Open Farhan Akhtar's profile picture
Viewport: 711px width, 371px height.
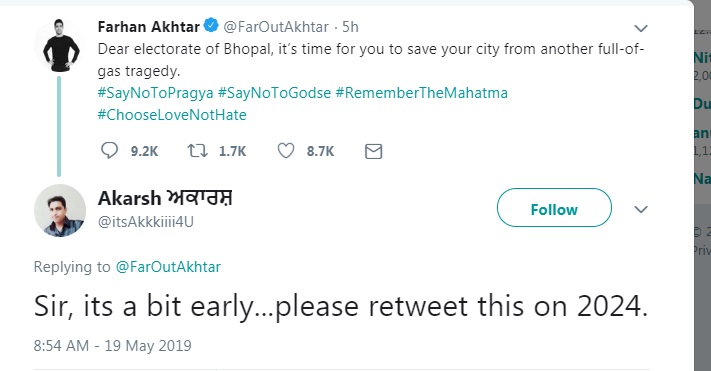[x=60, y=45]
